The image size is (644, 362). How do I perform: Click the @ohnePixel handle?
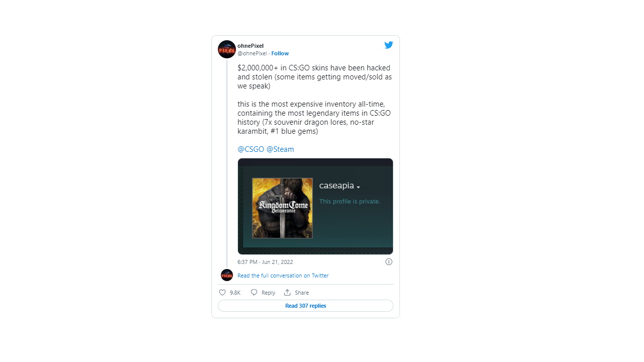point(252,53)
